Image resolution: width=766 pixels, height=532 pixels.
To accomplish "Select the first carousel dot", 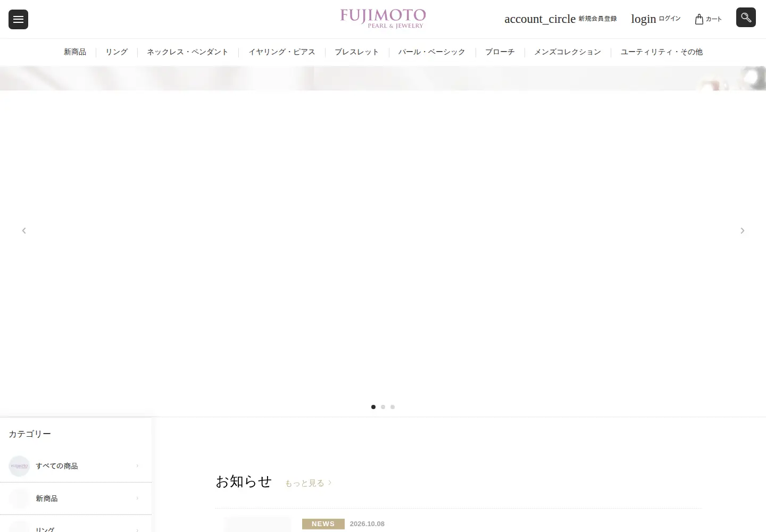I will [x=373, y=407].
